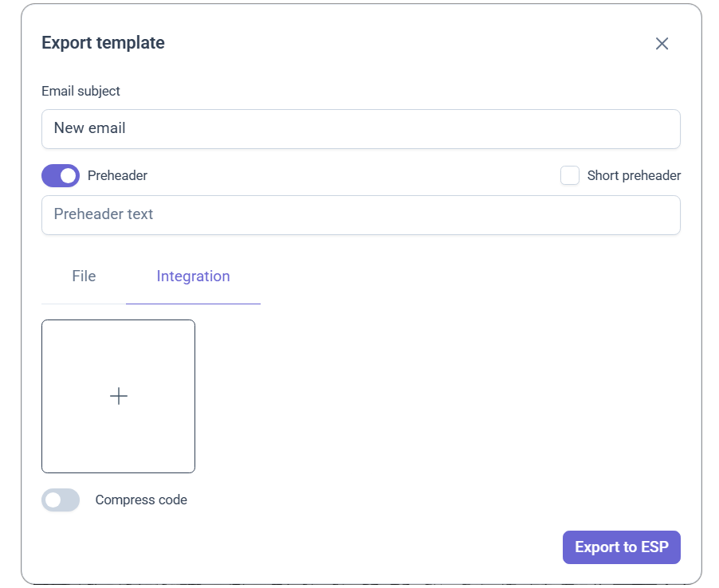719x588 pixels.
Task: Click the Export to ESP button
Action: click(x=621, y=547)
